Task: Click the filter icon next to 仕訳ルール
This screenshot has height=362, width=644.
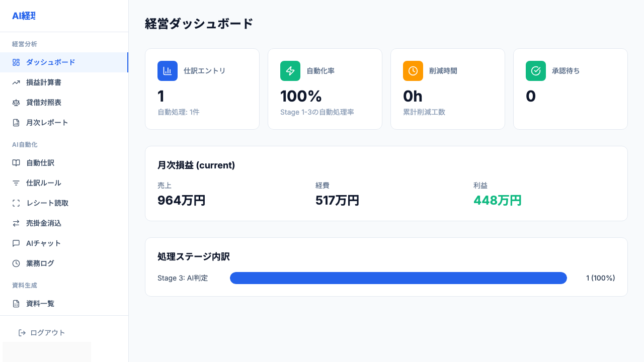Action: click(17, 183)
